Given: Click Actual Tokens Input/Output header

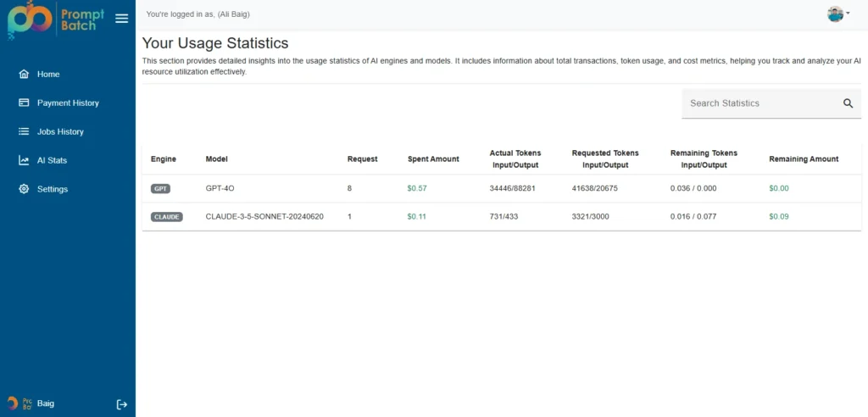Looking at the screenshot, I should (515, 159).
